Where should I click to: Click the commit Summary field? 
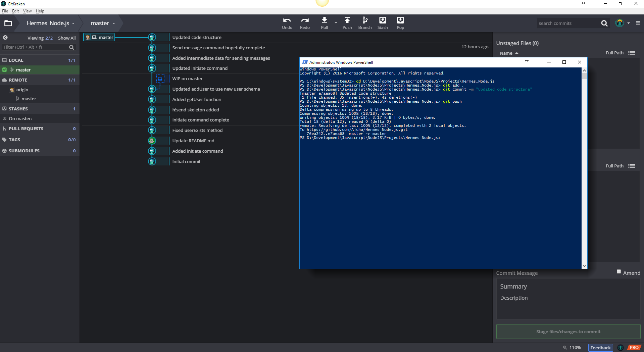coord(568,286)
